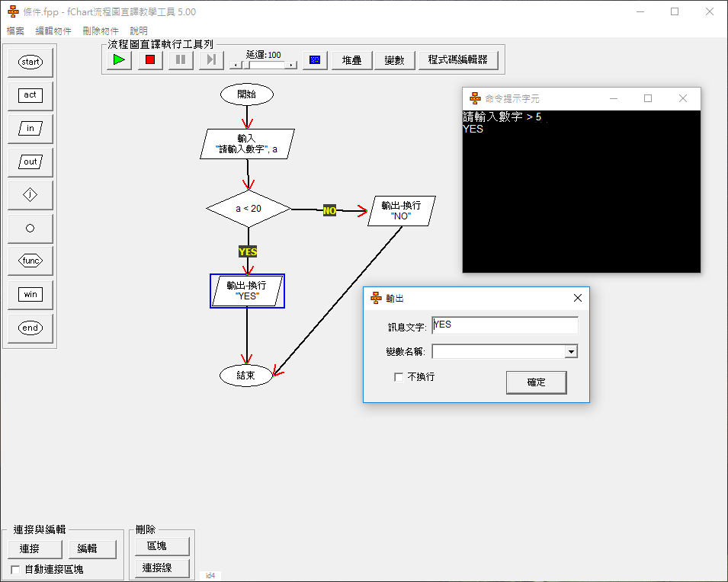
Task: Select the act process symbol tool
Action: pyautogui.click(x=30, y=95)
